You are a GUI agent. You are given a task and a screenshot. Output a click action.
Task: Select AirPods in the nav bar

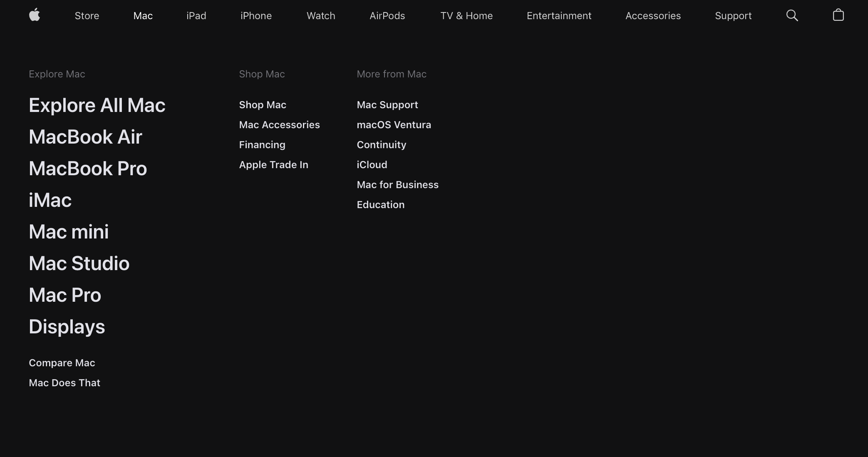387,16
